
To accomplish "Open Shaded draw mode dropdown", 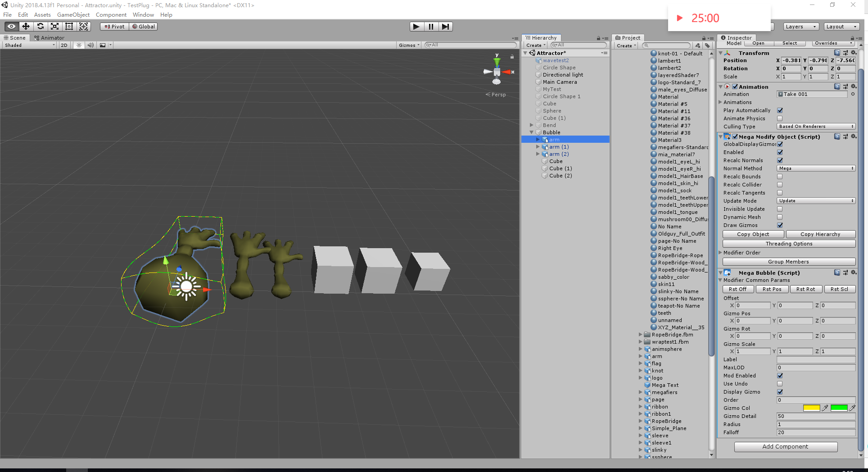I will pyautogui.click(x=30, y=45).
